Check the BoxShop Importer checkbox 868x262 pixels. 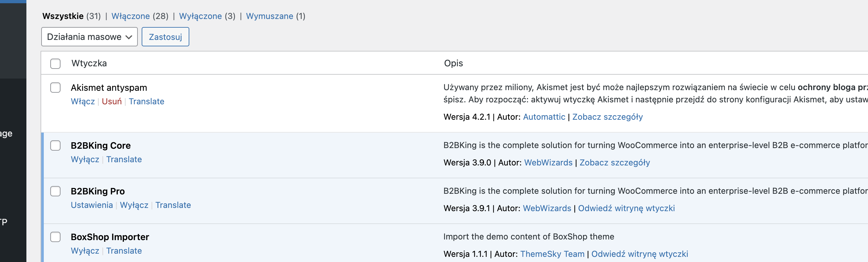point(55,237)
